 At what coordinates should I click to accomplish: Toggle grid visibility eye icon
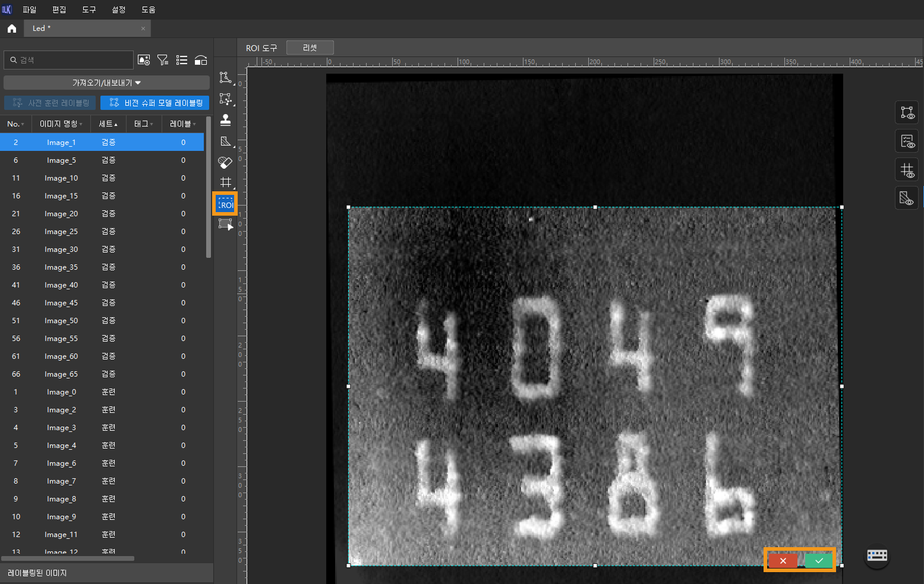click(x=907, y=171)
